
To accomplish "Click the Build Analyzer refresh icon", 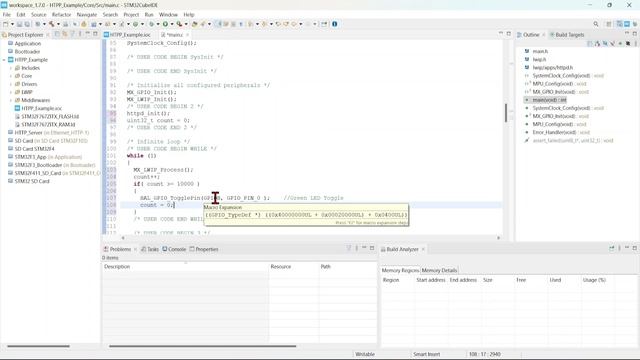I will coord(611,248).
